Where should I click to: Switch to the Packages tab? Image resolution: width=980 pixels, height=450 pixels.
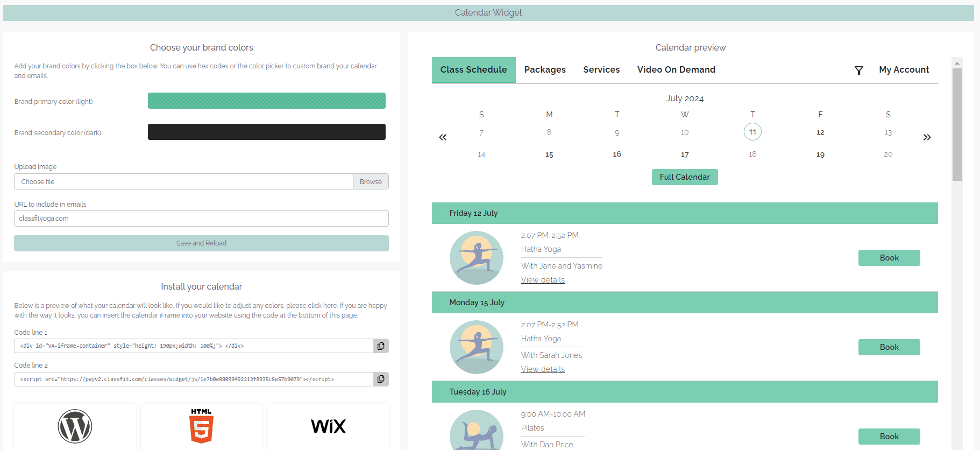pyautogui.click(x=545, y=70)
